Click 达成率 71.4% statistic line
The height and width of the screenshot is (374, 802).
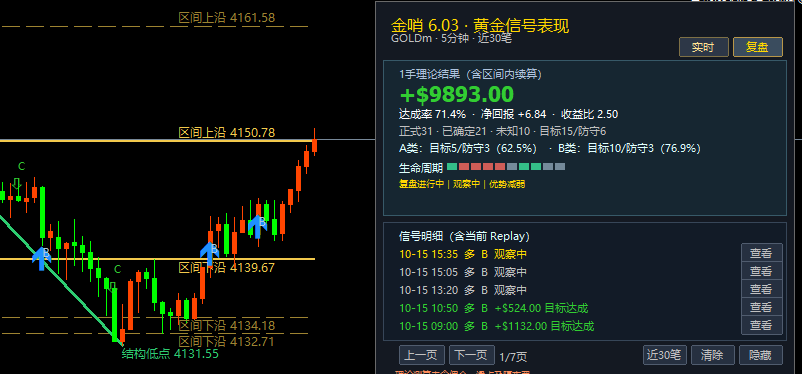pyautogui.click(x=508, y=114)
